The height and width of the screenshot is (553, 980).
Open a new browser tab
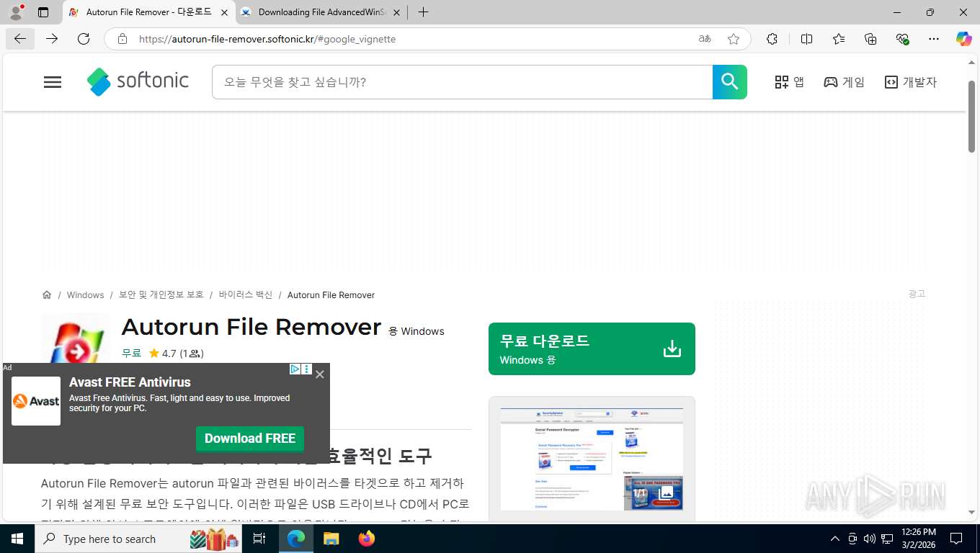[x=423, y=12]
